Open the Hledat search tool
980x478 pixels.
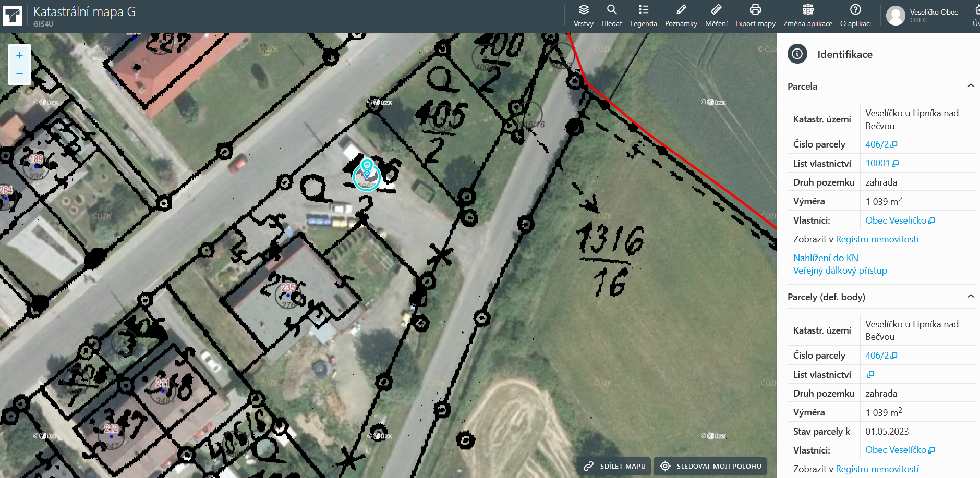(611, 16)
